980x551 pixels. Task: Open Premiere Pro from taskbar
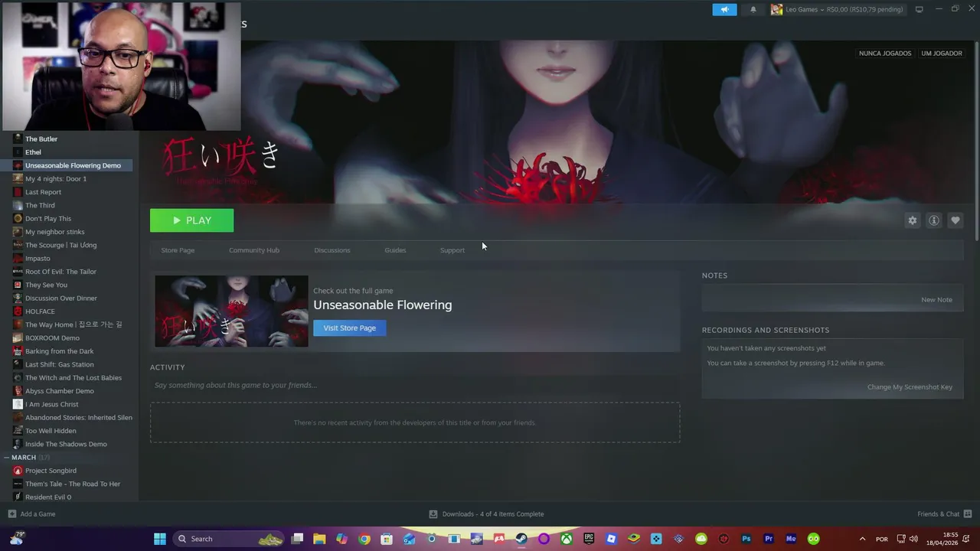pos(769,539)
